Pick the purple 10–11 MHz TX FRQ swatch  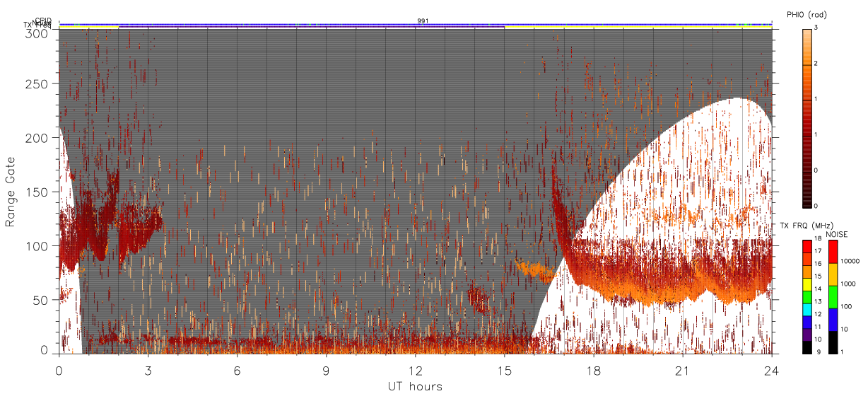tap(806, 335)
